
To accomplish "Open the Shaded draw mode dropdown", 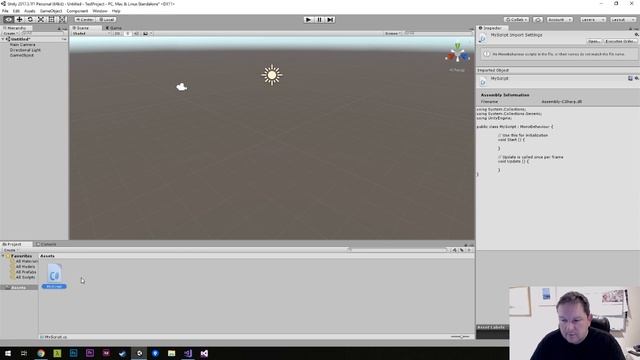I will pos(91,33).
